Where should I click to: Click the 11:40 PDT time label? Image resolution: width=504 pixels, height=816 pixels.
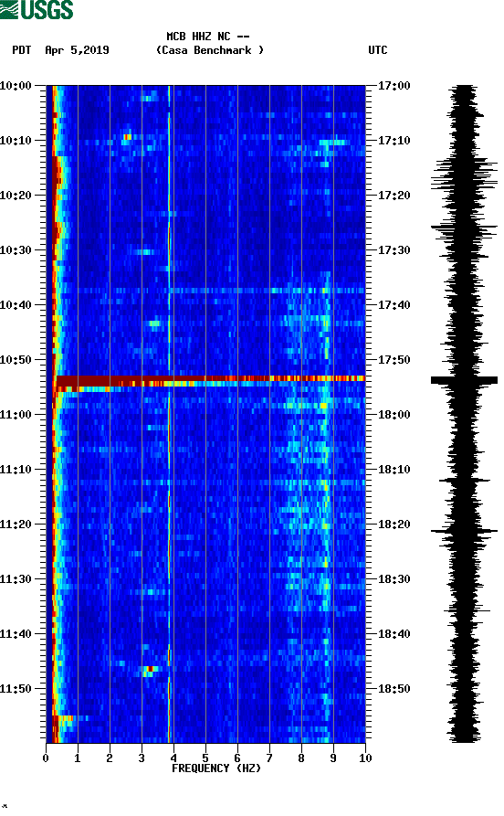pos(16,634)
